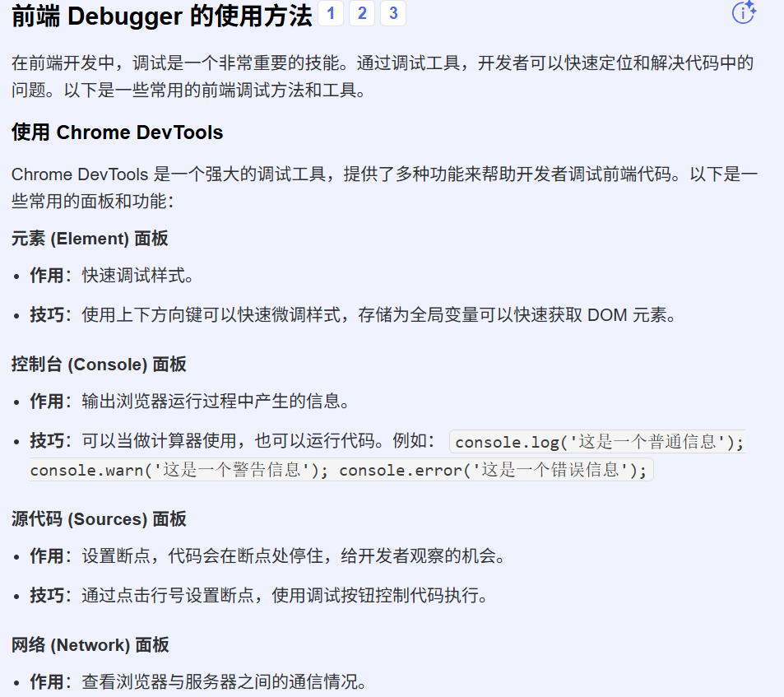The width and height of the screenshot is (784, 697).
Task: Click the 使用 Chrome DevTools heading
Action: (x=117, y=132)
